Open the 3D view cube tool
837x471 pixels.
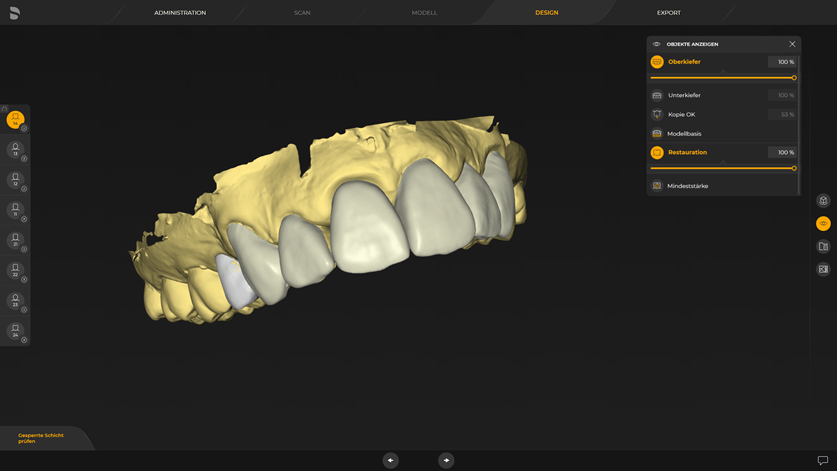[823, 200]
